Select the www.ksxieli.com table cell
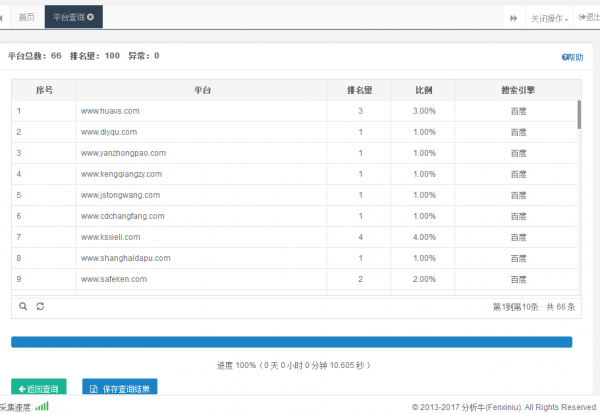 click(110, 237)
